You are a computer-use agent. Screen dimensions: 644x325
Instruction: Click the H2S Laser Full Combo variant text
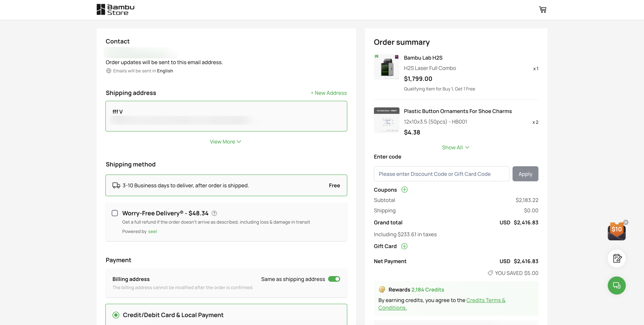tap(430, 68)
